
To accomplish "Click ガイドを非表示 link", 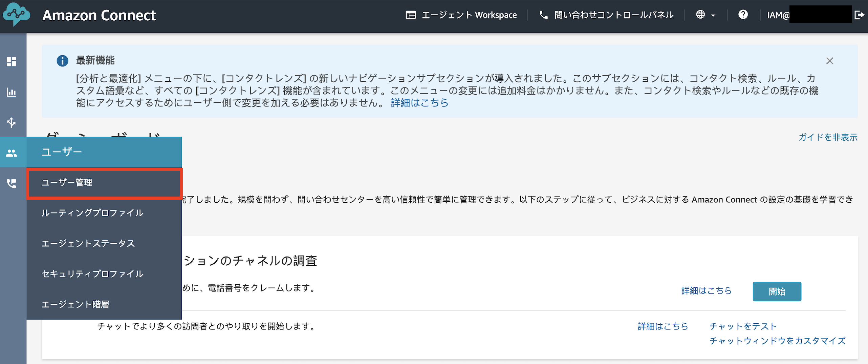I will tap(828, 137).
